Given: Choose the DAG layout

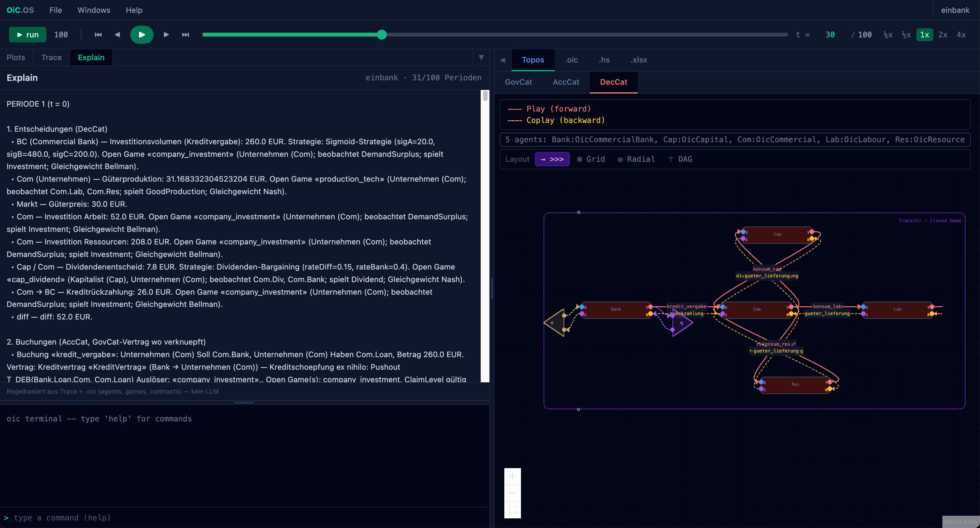Looking at the screenshot, I should click(680, 159).
